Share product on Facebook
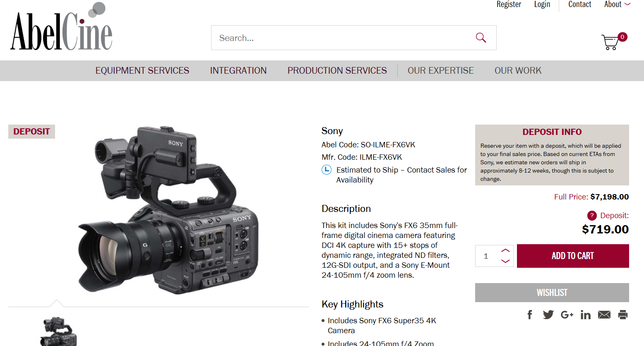644x346 pixels. click(530, 315)
